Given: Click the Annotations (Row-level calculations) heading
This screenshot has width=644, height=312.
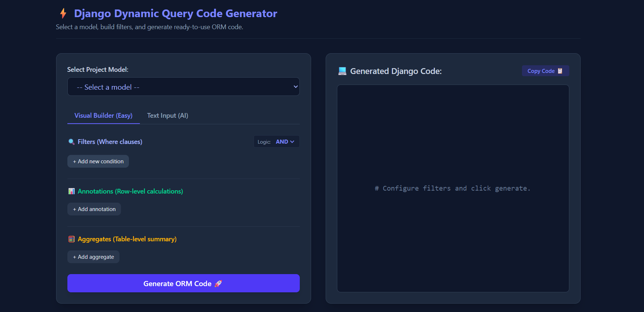Looking at the screenshot, I should coord(130,191).
